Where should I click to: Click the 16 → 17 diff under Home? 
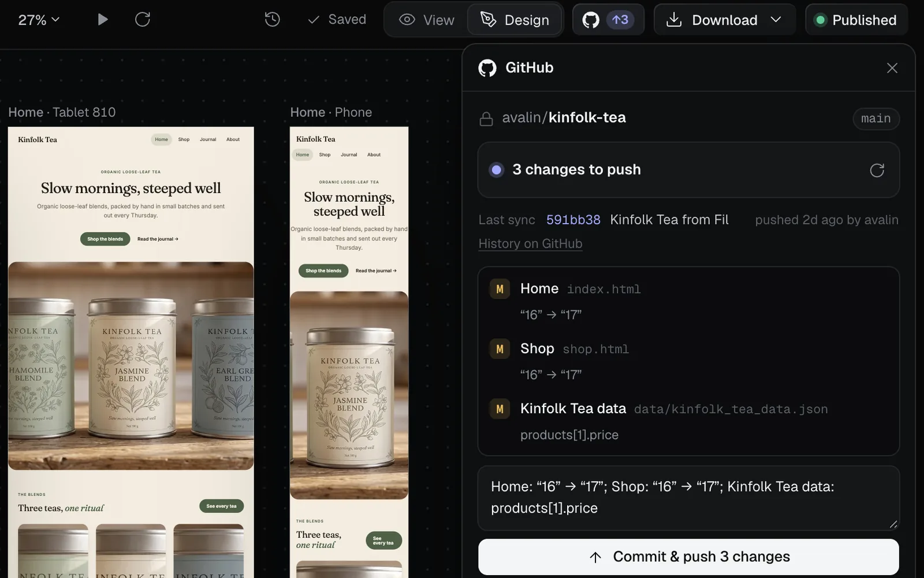click(x=550, y=315)
